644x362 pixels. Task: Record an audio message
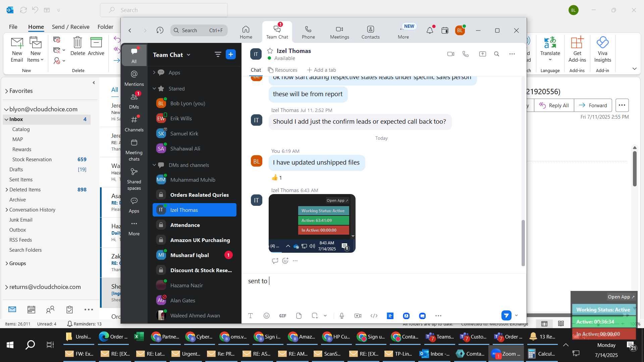[x=341, y=316]
